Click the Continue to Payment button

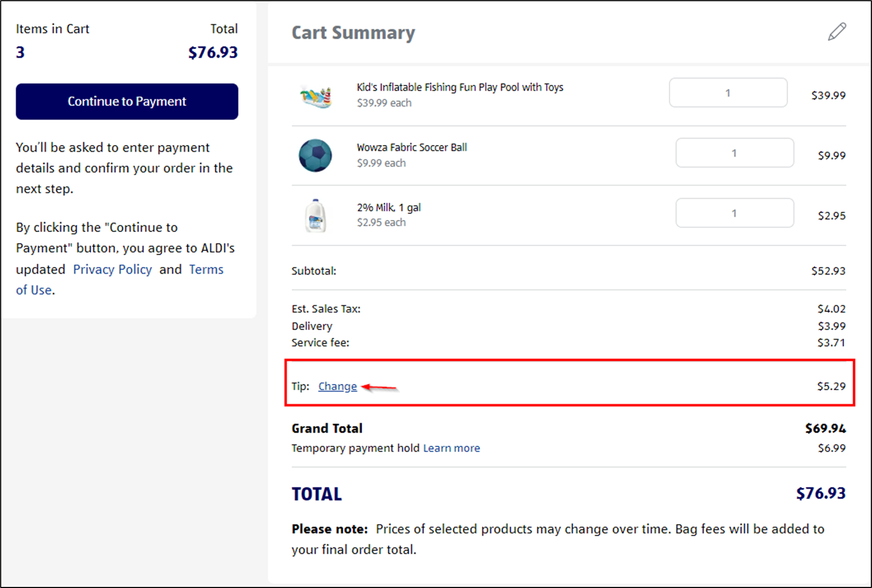pyautogui.click(x=127, y=101)
